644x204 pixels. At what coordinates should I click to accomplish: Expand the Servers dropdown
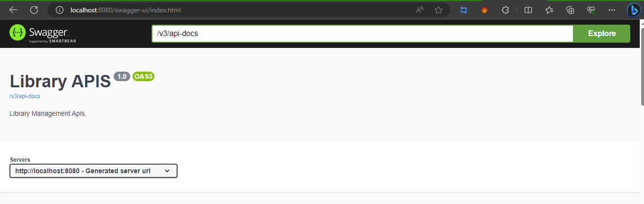pyautogui.click(x=93, y=171)
